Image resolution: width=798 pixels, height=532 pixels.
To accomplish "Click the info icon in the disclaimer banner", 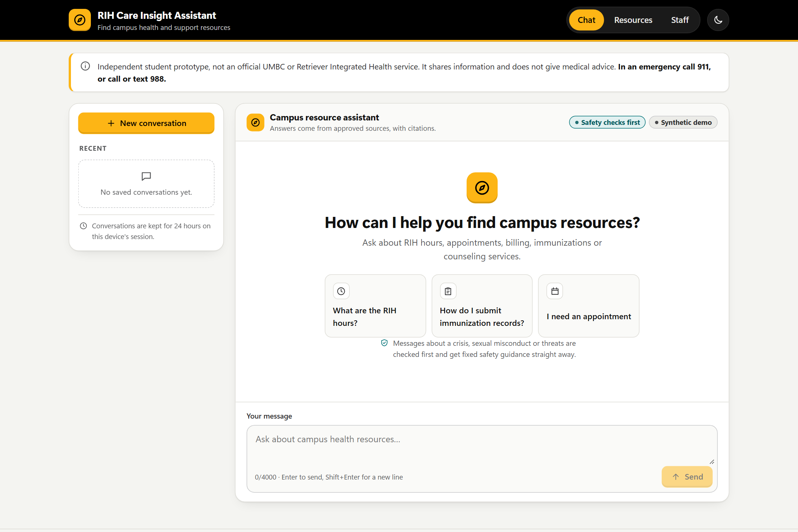I will [85, 66].
